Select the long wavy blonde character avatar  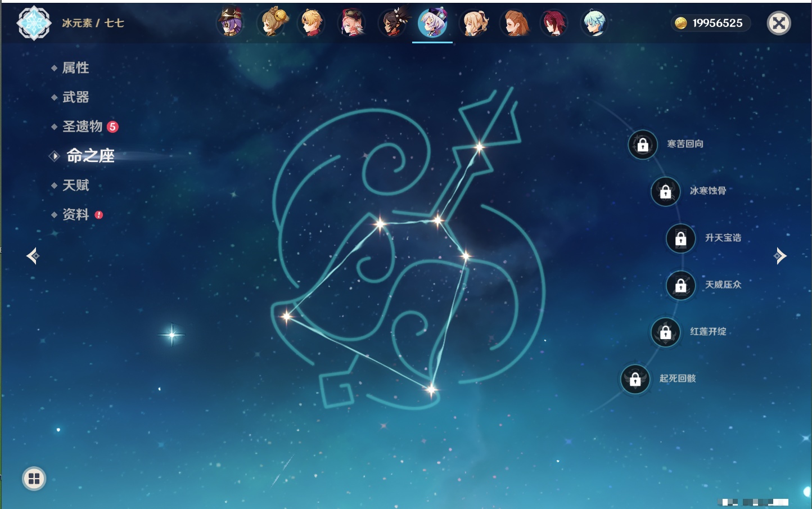pos(473,23)
